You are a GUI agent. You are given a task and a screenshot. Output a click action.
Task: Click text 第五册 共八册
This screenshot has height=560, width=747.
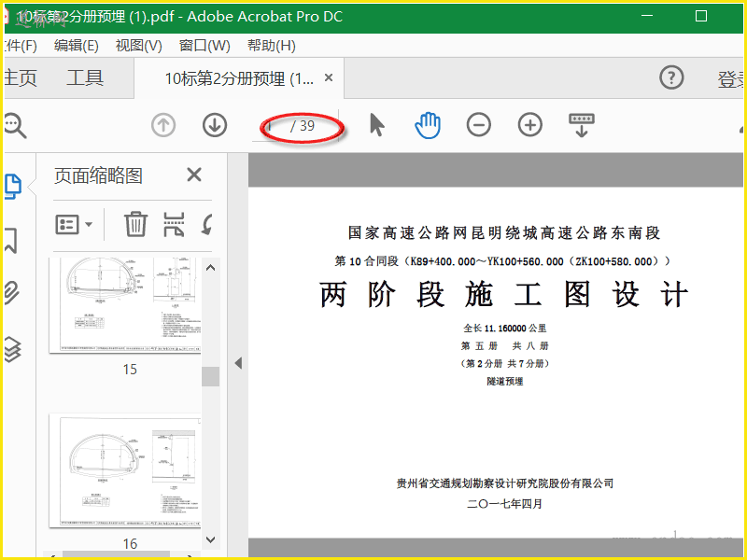505,345
